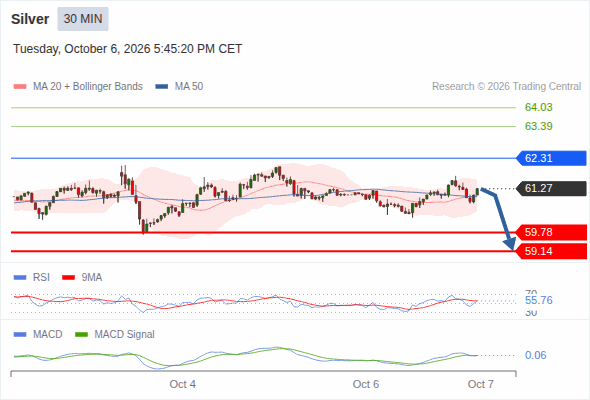Image resolution: width=590 pixels, height=400 pixels.
Task: Click the Oct 6 date axis label
Action: click(x=366, y=384)
